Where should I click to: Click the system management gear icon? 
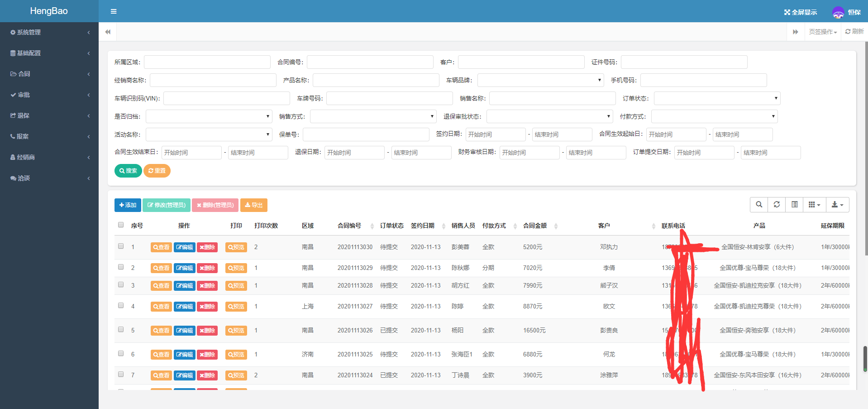coord(13,32)
